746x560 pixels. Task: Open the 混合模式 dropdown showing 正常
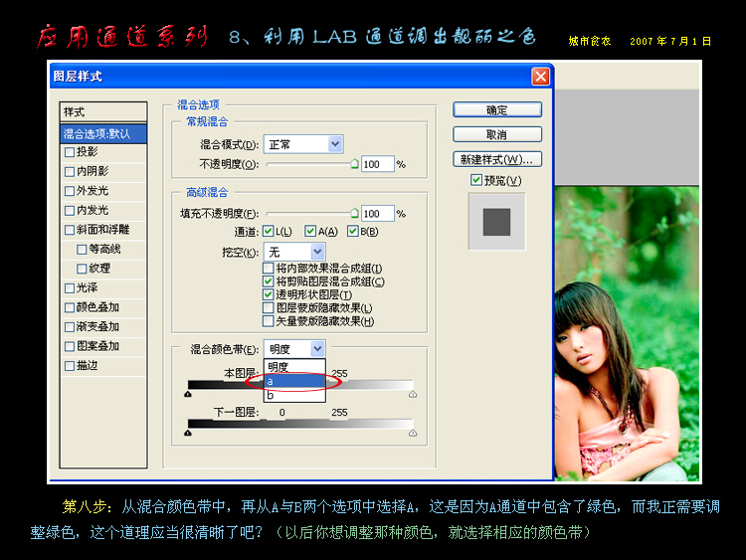(x=303, y=144)
